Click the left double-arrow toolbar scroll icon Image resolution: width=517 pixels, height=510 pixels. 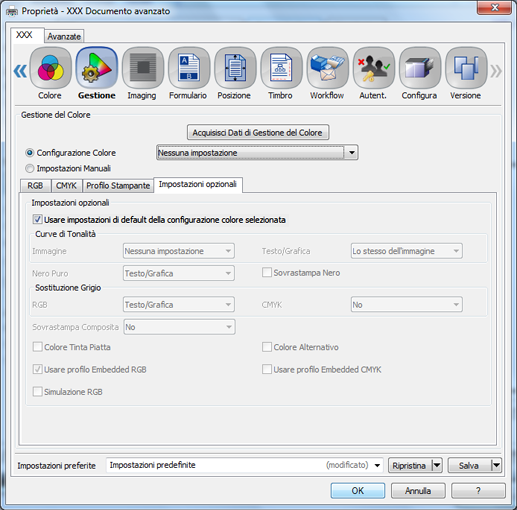20,71
